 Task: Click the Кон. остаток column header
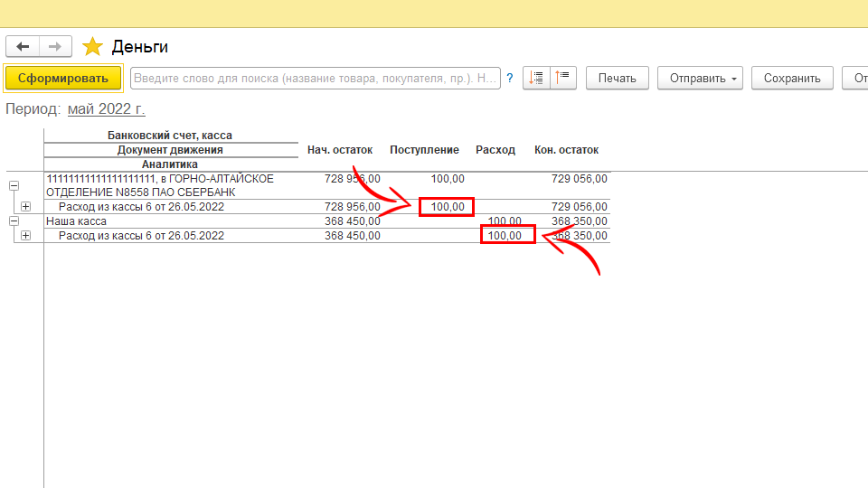(x=566, y=150)
